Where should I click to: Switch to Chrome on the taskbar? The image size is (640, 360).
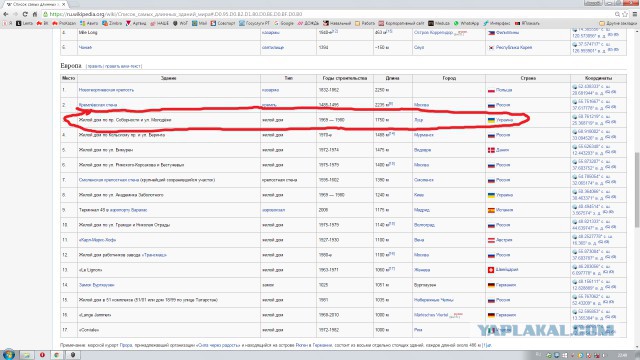point(57,355)
